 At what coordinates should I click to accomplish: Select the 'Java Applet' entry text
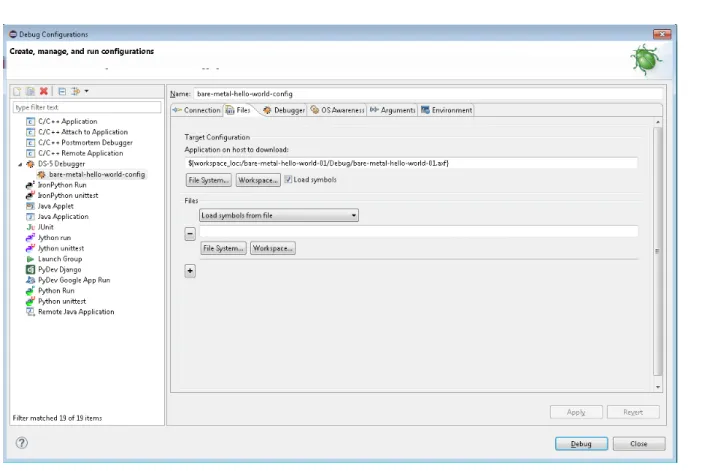pos(56,206)
